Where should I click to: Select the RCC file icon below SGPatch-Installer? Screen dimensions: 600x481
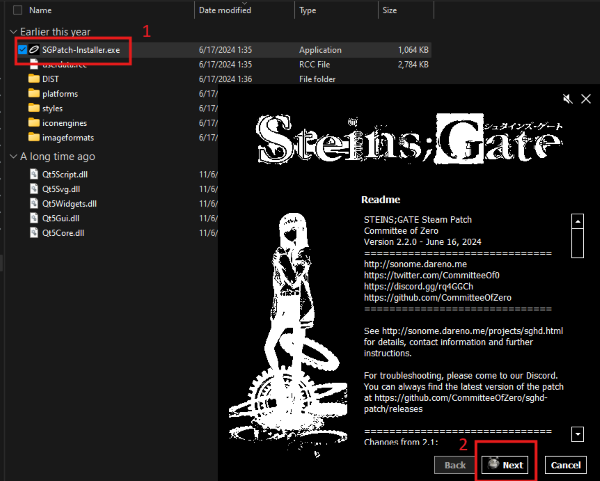click(x=34, y=64)
